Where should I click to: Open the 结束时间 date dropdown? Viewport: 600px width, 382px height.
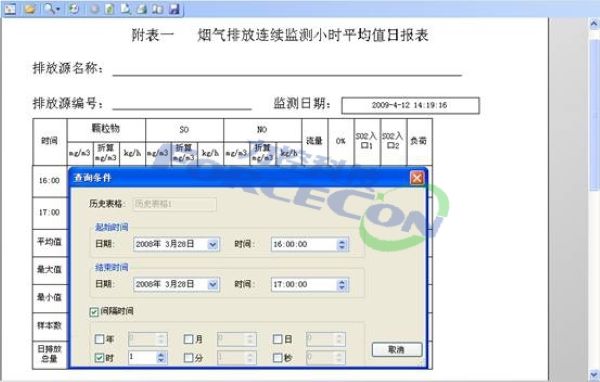point(213,284)
